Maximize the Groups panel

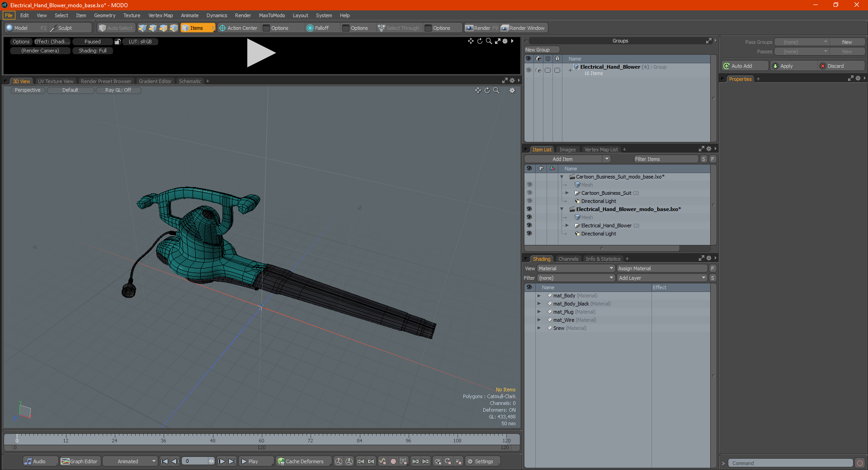(x=708, y=41)
